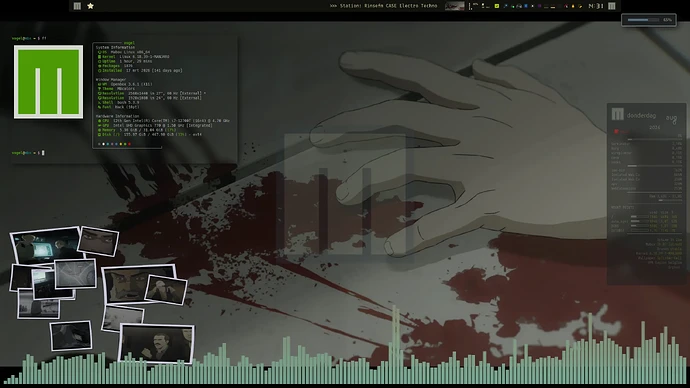Screen dimensions: 690x388
Task: Open the map photo thumbnail
Action: click(75, 274)
